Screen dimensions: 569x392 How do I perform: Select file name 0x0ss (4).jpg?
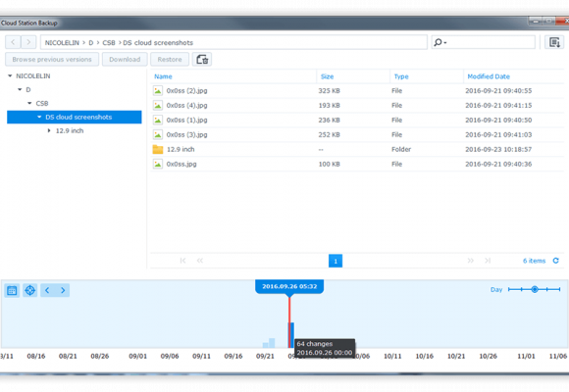[x=186, y=106]
